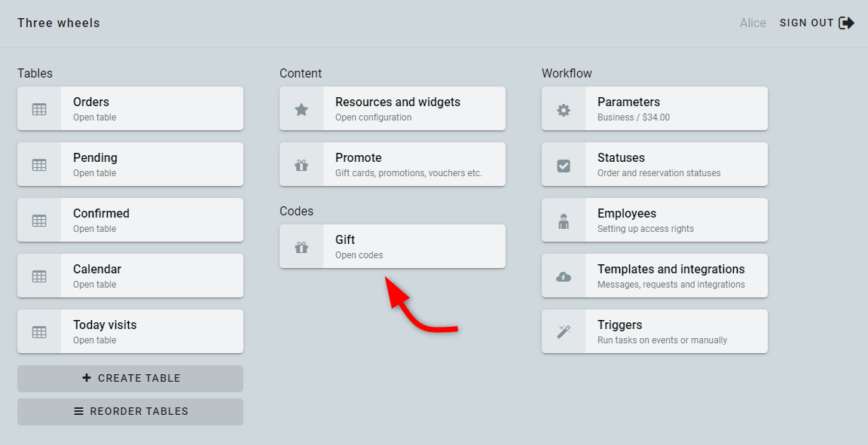Click the Three wheels title
The image size is (868, 445).
click(x=59, y=23)
